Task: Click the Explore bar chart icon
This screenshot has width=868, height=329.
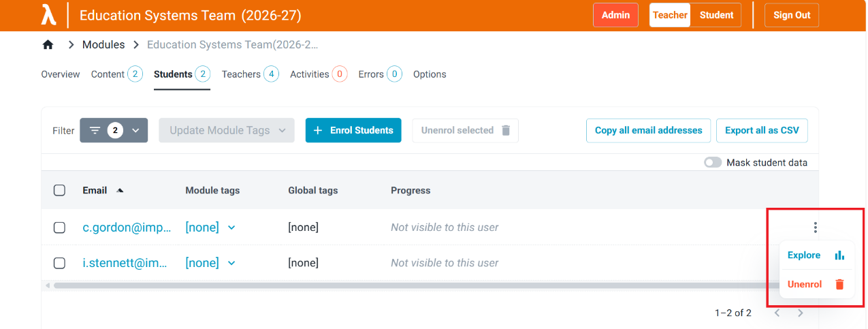Action: tap(839, 255)
